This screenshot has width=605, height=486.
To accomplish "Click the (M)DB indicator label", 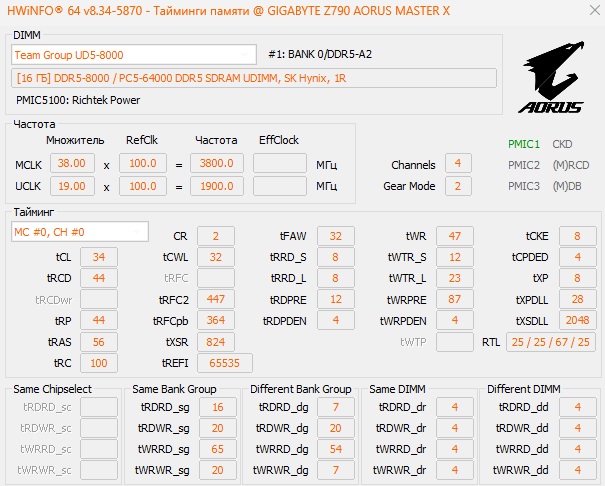I will point(567,186).
